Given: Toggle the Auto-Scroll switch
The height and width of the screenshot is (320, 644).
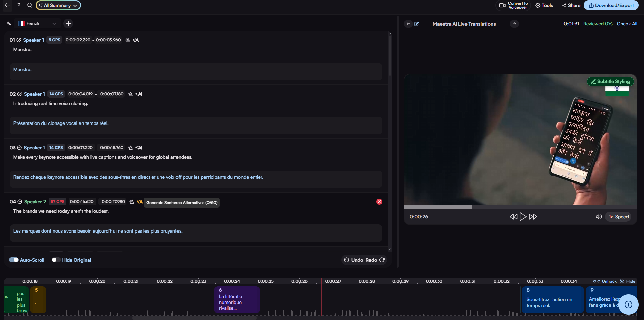Looking at the screenshot, I should (14, 260).
